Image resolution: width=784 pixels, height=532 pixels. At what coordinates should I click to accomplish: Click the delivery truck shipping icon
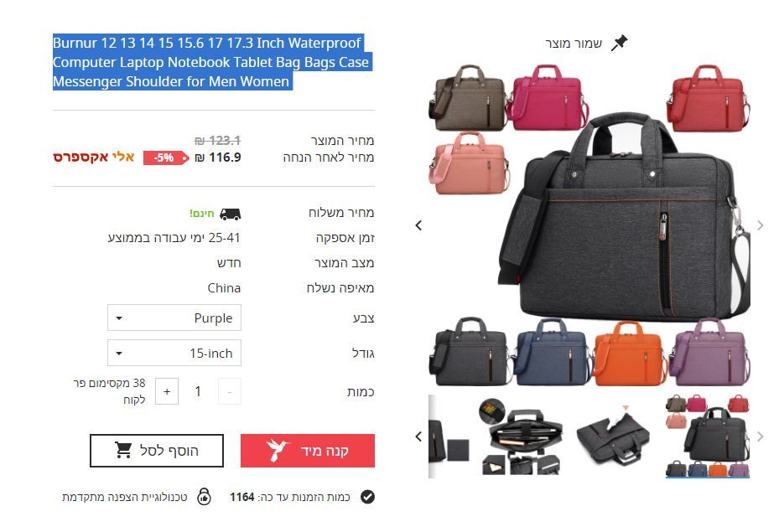(x=230, y=214)
